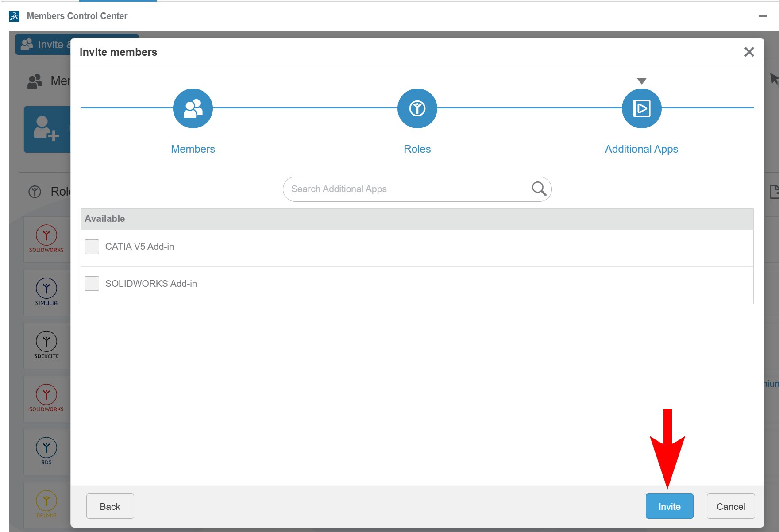The height and width of the screenshot is (532, 779).
Task: Go to the Members step label
Action: (x=193, y=149)
